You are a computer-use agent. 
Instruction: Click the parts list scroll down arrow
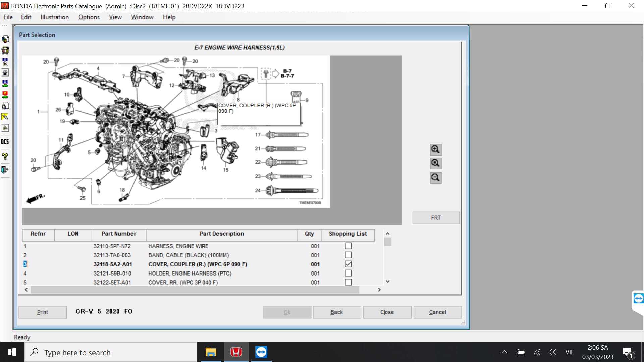click(x=387, y=281)
